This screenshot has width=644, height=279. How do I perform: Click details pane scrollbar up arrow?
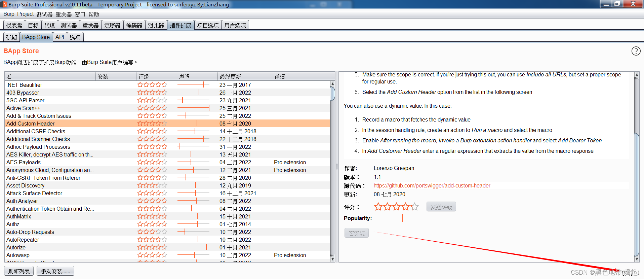636,74
